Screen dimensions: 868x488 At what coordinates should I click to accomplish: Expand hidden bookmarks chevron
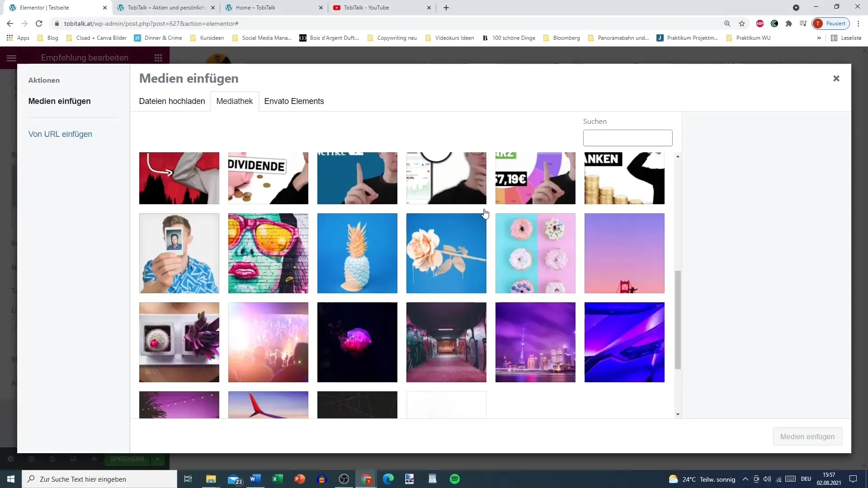[819, 38]
